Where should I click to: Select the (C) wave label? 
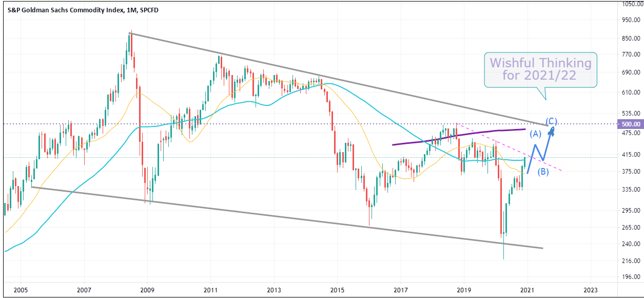(551, 122)
